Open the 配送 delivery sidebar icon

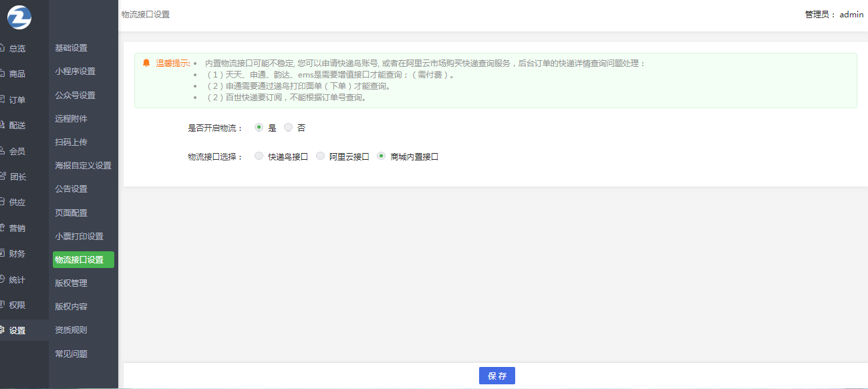click(3, 125)
